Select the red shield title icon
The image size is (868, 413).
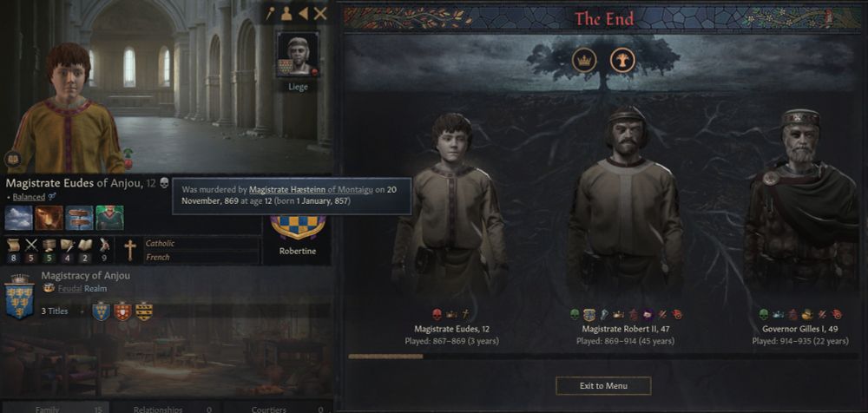click(122, 311)
